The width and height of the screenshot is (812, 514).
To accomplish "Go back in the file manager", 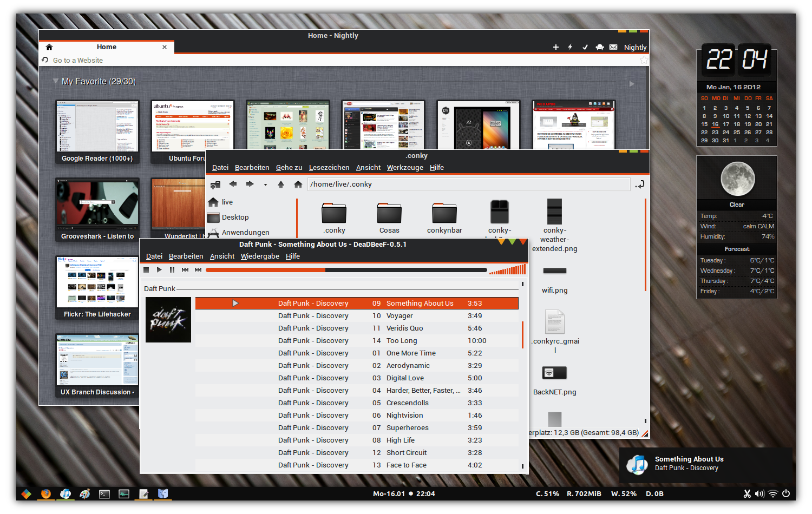I will (233, 184).
